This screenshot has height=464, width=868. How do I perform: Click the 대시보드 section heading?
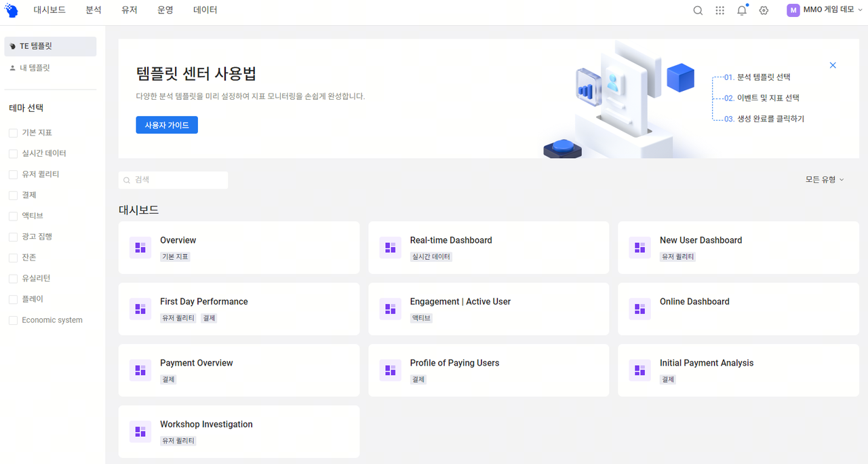(138, 210)
